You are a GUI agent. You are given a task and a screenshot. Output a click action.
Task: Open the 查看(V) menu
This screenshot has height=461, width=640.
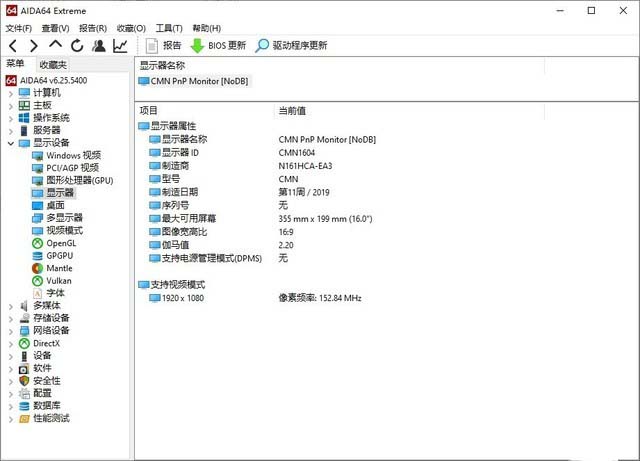(x=56, y=28)
